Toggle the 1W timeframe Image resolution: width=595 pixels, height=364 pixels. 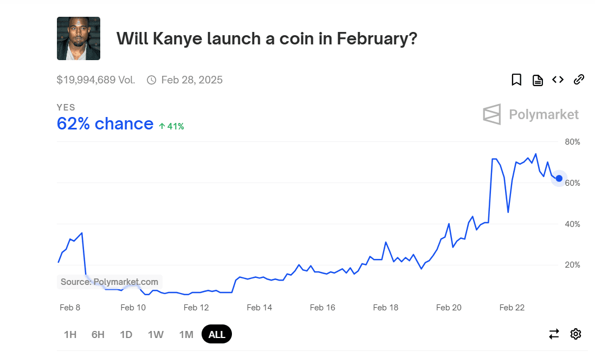pyautogui.click(x=156, y=334)
